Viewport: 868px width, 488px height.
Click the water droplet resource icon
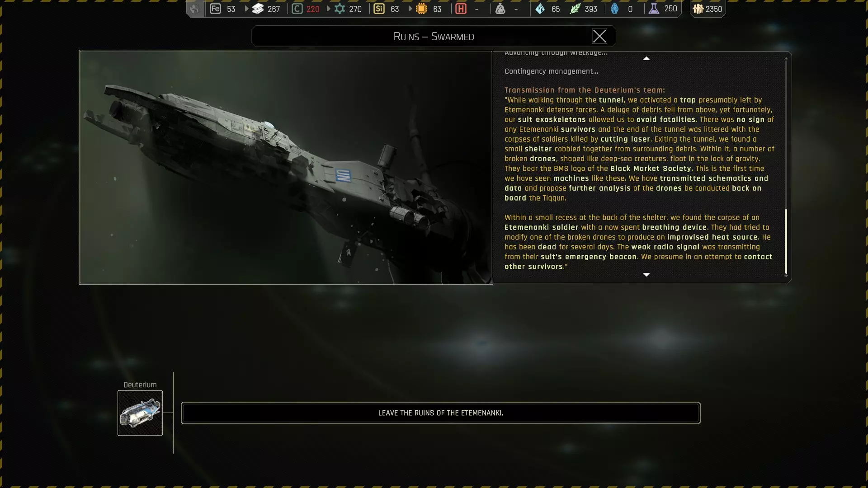pyautogui.click(x=540, y=9)
